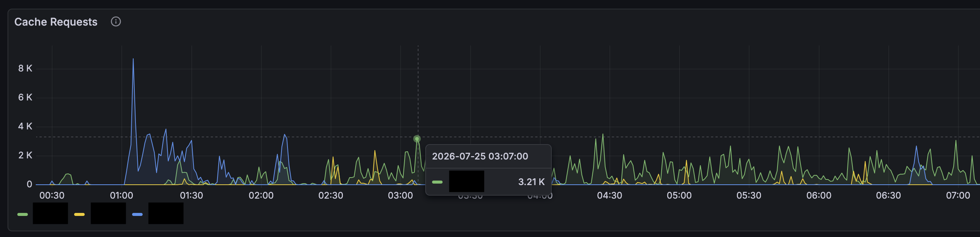Click the tall blue spike peak after 01:00
Screen dimensions: 980x237
[133, 59]
